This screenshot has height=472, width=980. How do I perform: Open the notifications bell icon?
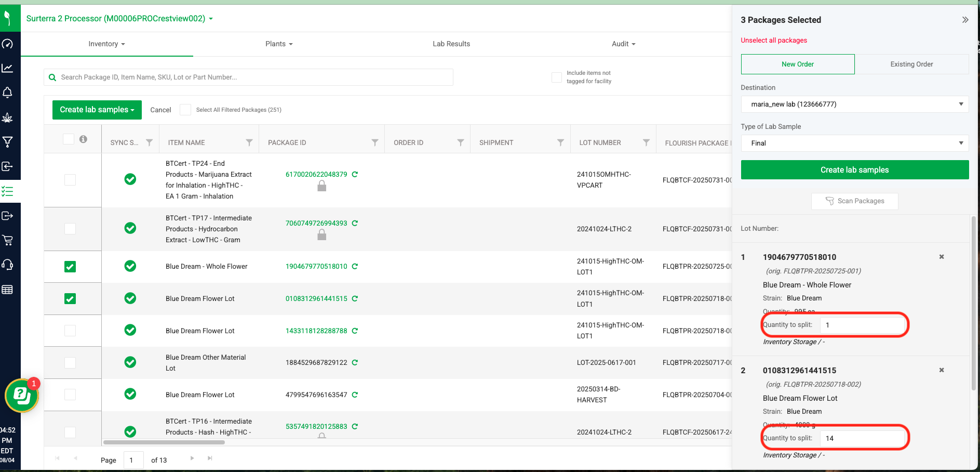(7, 93)
